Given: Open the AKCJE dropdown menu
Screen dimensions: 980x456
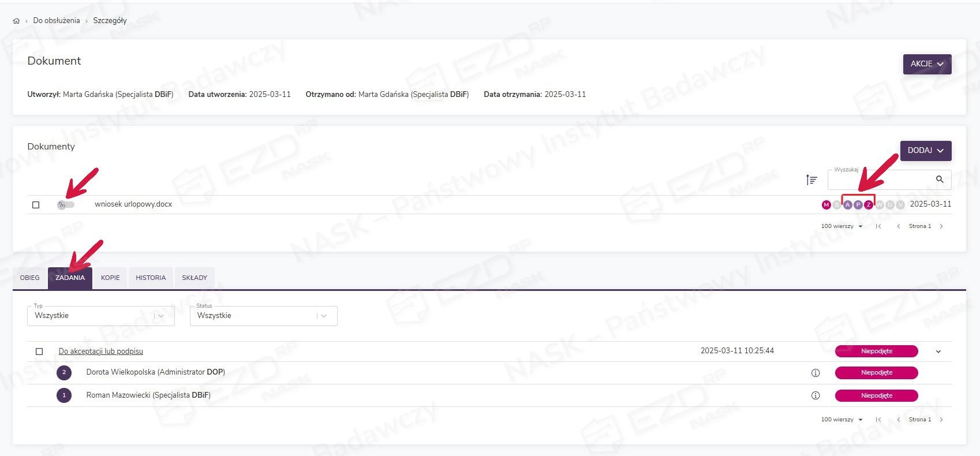Looking at the screenshot, I should tap(927, 64).
